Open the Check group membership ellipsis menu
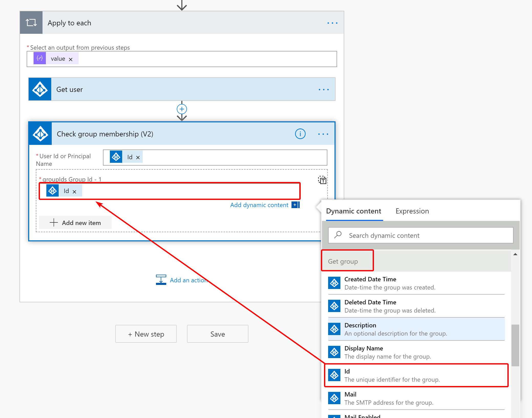Image resolution: width=532 pixels, height=418 pixels. pos(323,134)
